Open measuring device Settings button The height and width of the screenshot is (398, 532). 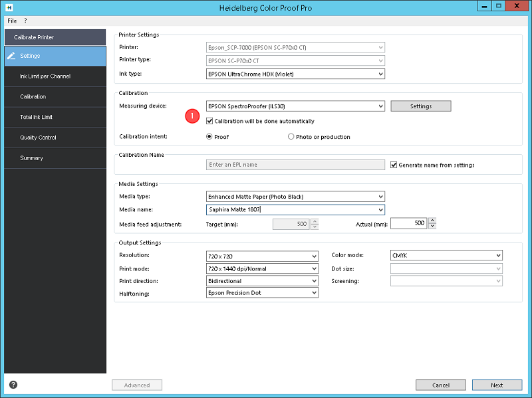click(x=421, y=106)
